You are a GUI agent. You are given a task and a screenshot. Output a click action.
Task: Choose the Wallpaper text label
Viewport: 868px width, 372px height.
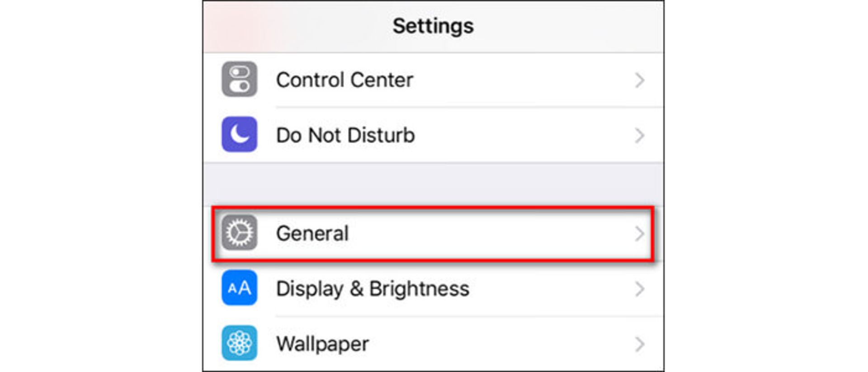(x=322, y=344)
